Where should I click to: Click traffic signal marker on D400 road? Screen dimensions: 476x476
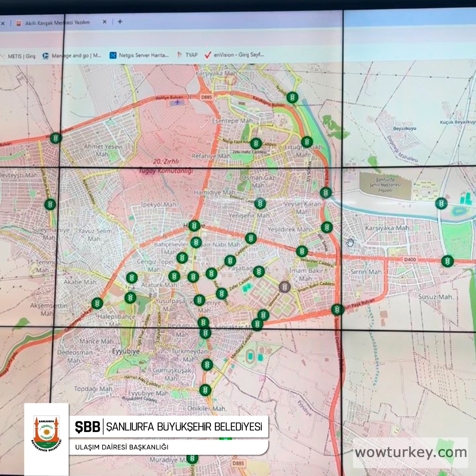pyautogui.click(x=447, y=261)
